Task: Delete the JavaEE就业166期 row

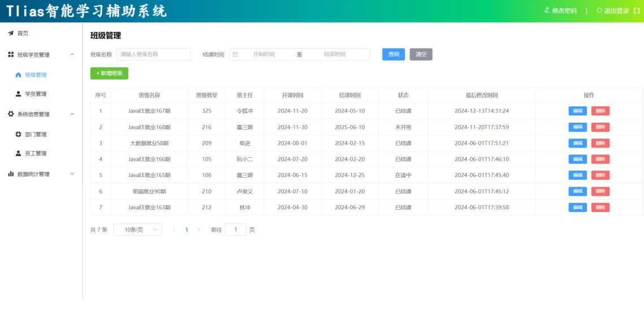Action: pyautogui.click(x=600, y=159)
